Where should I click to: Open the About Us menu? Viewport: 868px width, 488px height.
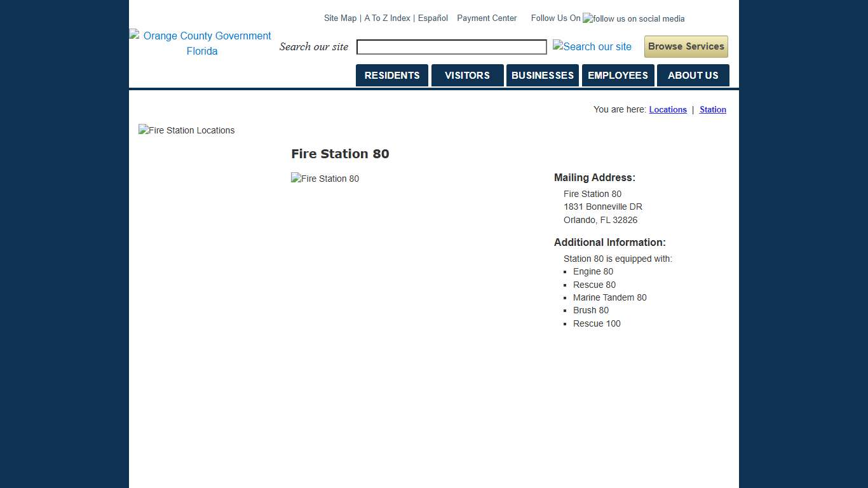point(693,76)
